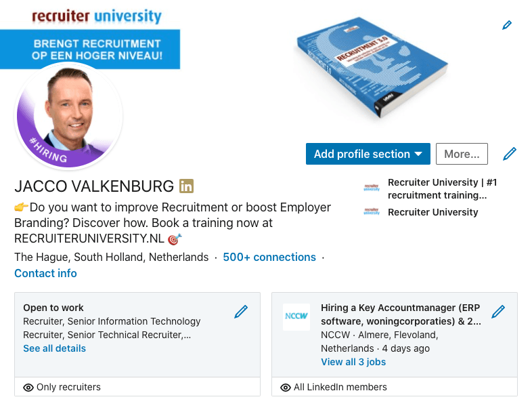532x412 pixels.
Task: Click the second Recruiter University entry
Action: [433, 212]
